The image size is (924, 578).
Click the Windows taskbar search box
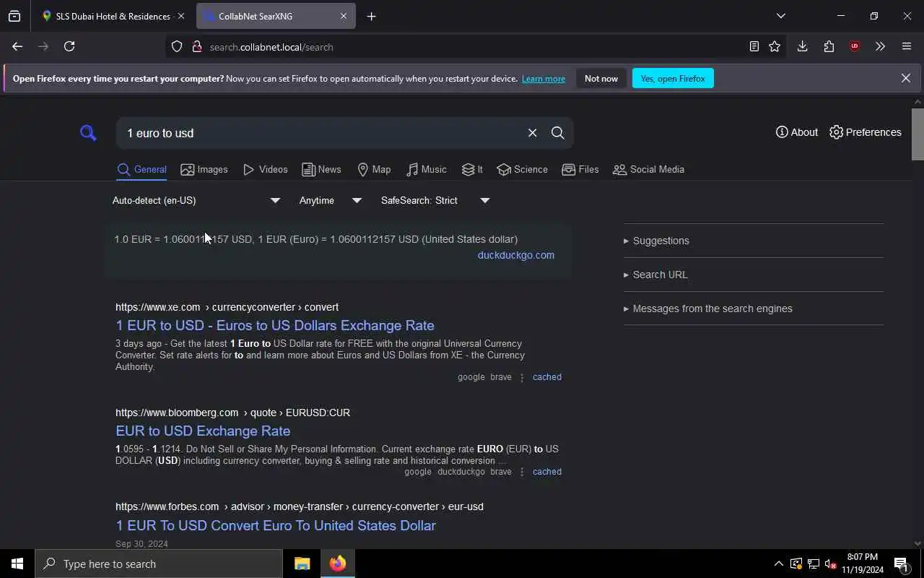click(159, 564)
